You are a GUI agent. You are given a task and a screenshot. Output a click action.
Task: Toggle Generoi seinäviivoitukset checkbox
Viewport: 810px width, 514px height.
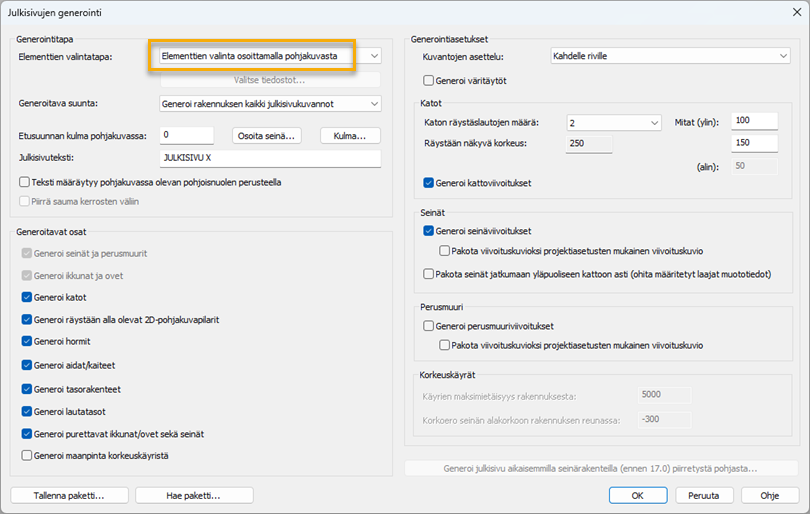[x=429, y=231]
